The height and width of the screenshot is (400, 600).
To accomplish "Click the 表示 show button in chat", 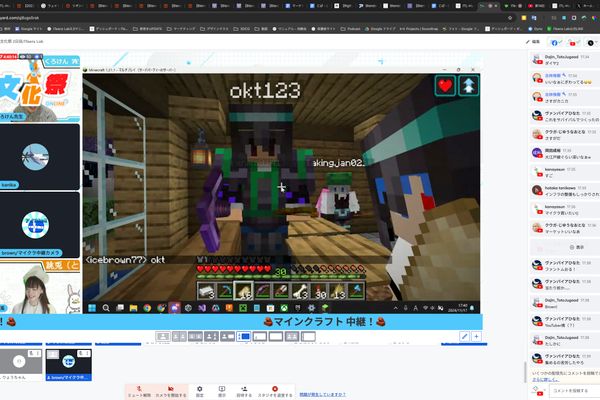I will 577,247.
